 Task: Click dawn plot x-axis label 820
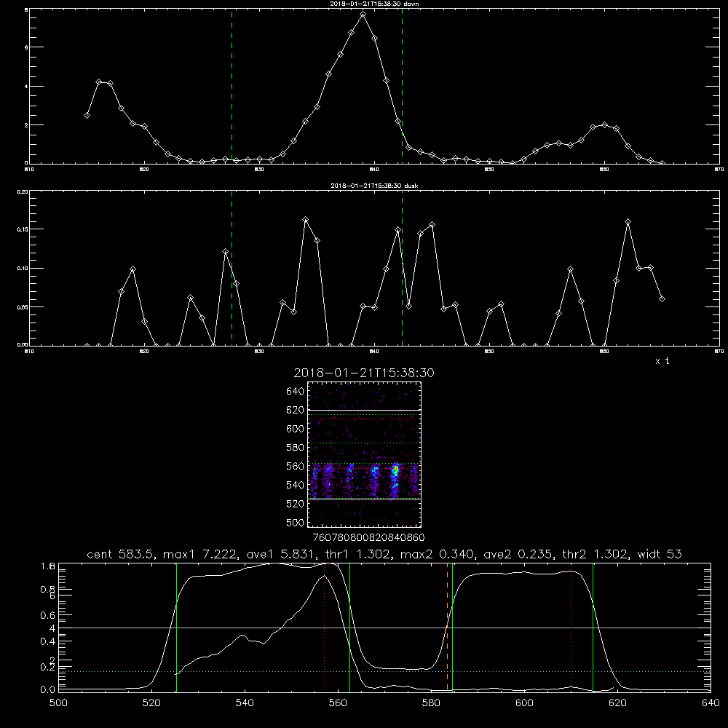(144, 170)
